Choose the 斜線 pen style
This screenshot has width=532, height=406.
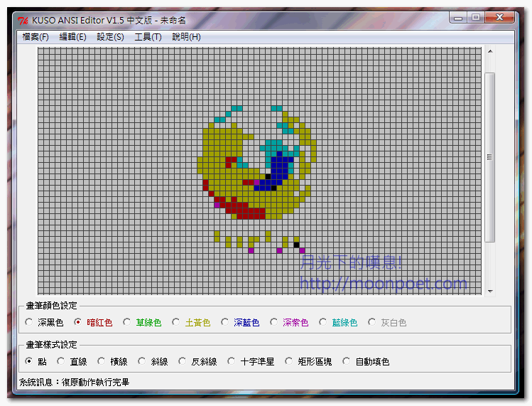pyautogui.click(x=142, y=361)
